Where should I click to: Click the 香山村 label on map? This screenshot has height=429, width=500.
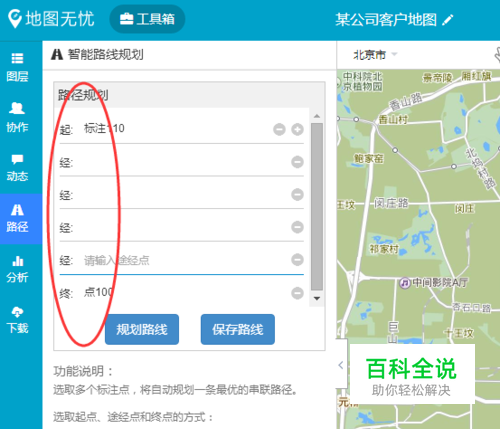(393, 119)
